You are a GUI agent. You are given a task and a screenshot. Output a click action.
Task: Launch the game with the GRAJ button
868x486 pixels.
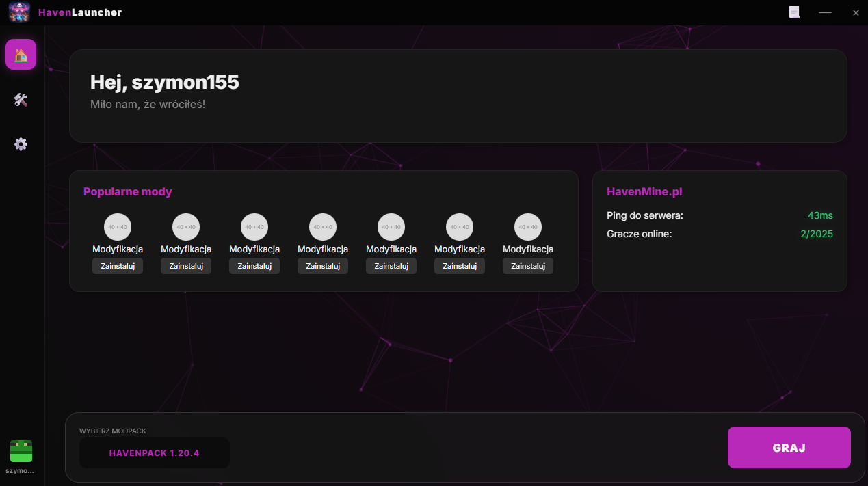tap(789, 447)
